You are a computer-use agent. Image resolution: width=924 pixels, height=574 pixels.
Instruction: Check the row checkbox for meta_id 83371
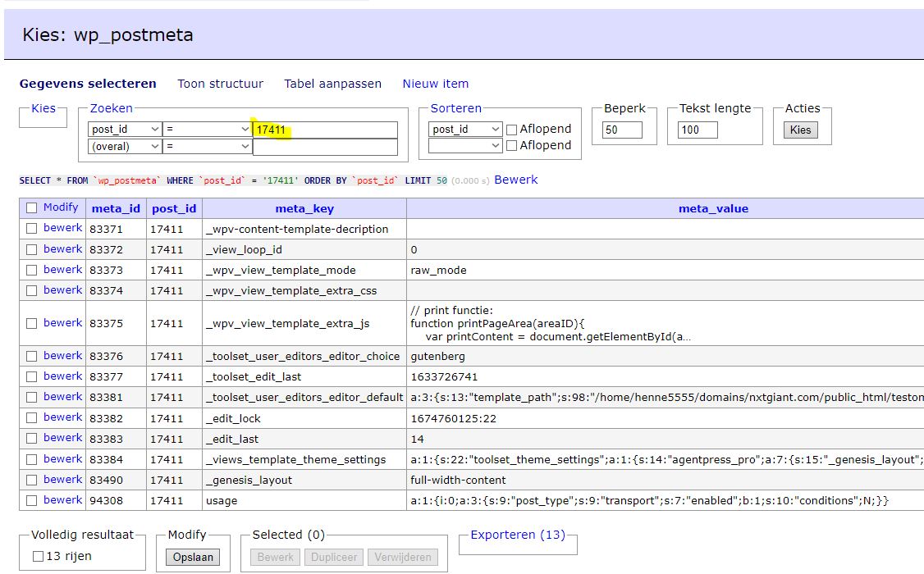click(x=32, y=229)
